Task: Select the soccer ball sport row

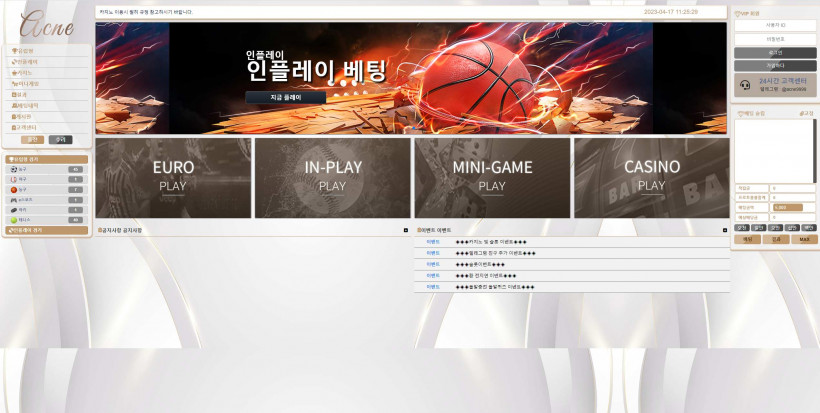Action: coord(47,169)
